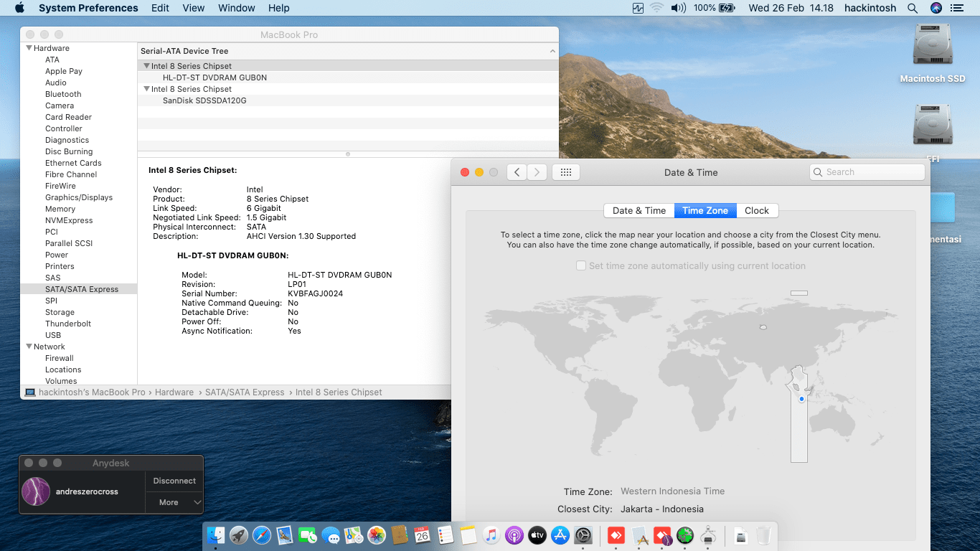Viewport: 980px width, 551px height.
Task: Select the HL-DT-ST DVDRAM GUB0N device row
Action: point(348,77)
